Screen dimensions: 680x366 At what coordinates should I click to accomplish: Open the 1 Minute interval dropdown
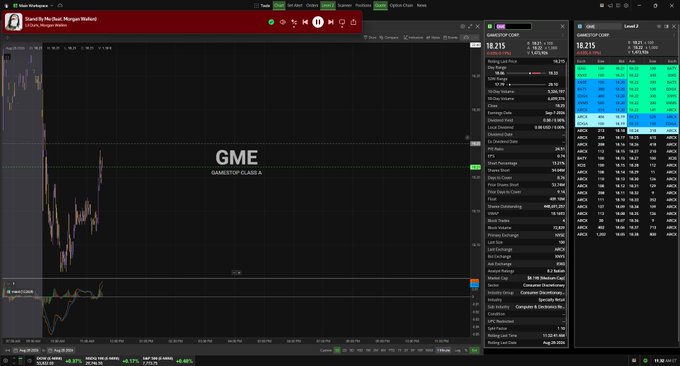coord(443,350)
